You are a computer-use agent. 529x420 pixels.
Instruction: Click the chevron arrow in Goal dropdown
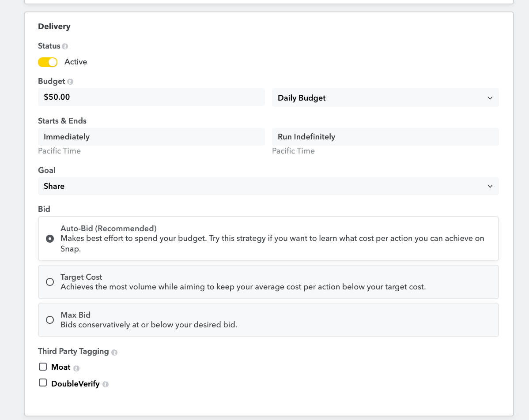point(490,186)
